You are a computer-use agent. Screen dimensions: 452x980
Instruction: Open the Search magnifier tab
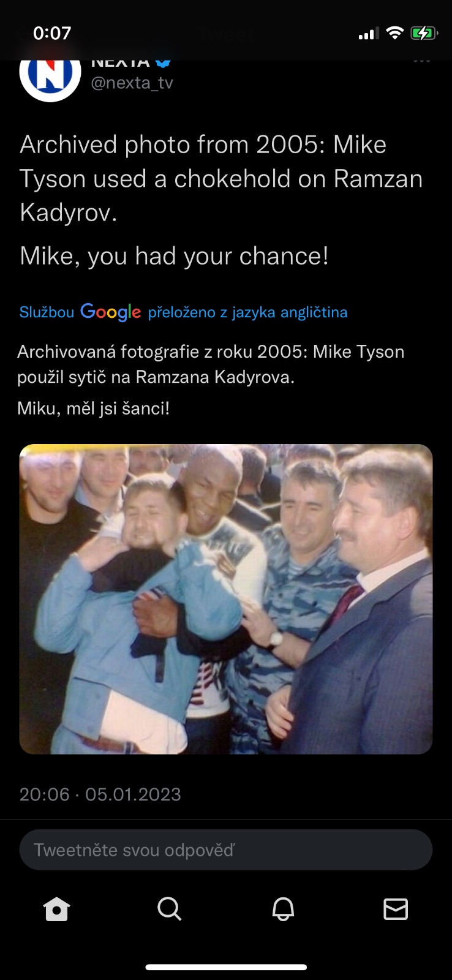tap(170, 909)
